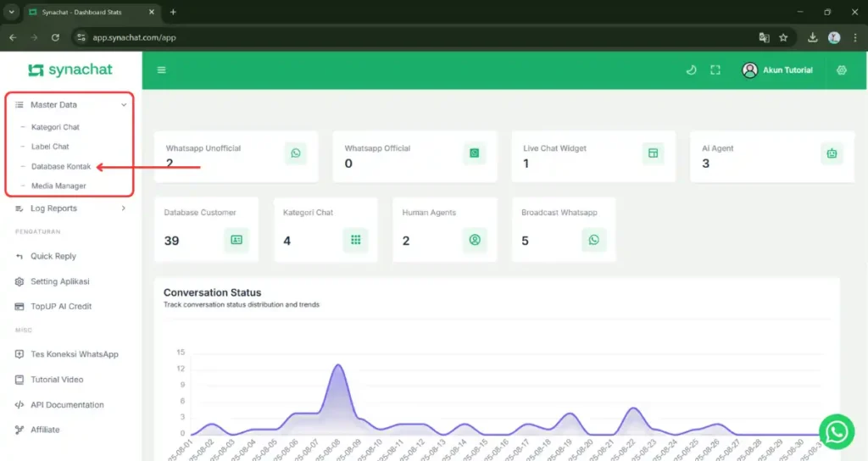Viewport: 868px width, 461px height.
Task: Open Akun Tutorial profile menu
Action: pyautogui.click(x=777, y=69)
